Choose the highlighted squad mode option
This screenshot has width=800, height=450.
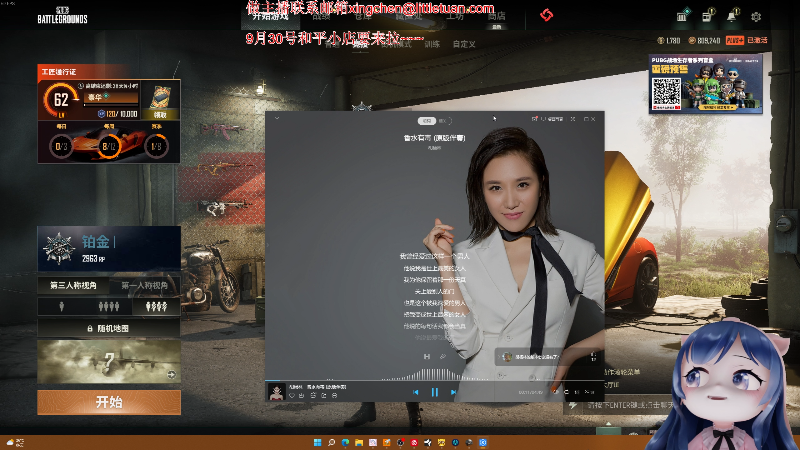156,306
